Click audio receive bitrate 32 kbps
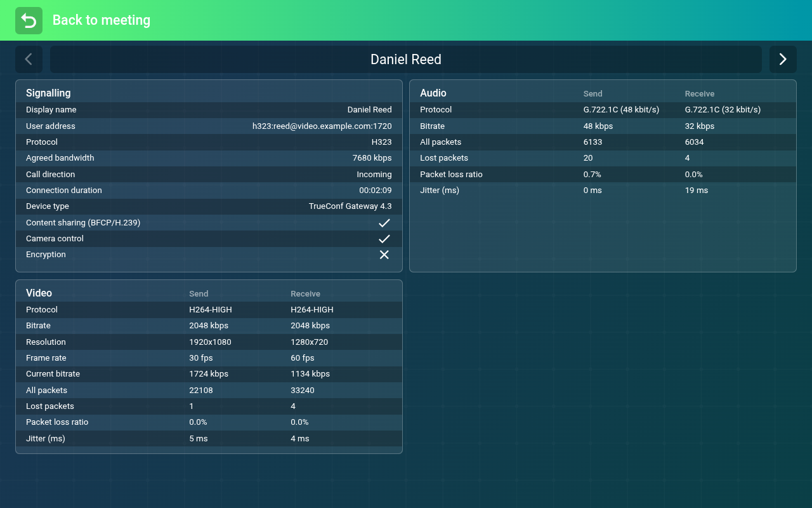This screenshot has height=508, width=812. (x=700, y=126)
